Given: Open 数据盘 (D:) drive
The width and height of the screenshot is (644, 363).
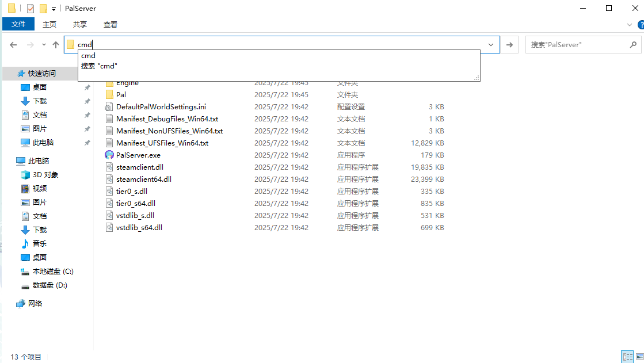Looking at the screenshot, I should [49, 285].
